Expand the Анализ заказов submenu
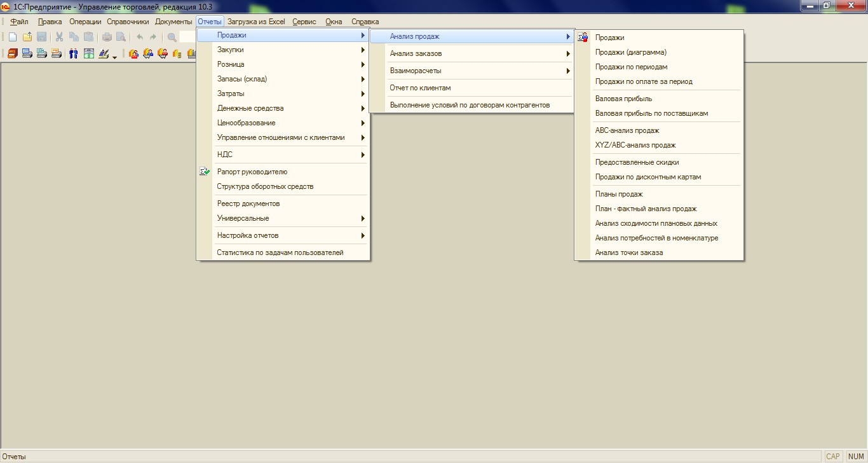This screenshot has width=868, height=463. (472, 53)
